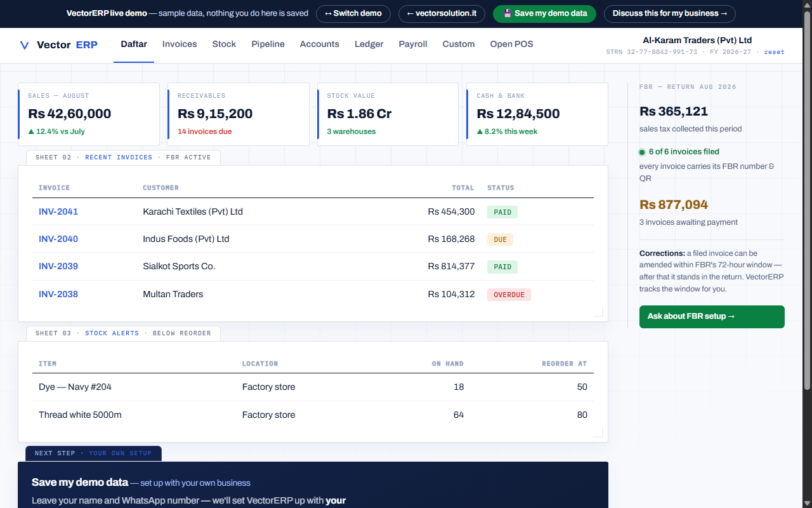
Task: Click the Stock Alerts sheet label
Action: [112, 333]
